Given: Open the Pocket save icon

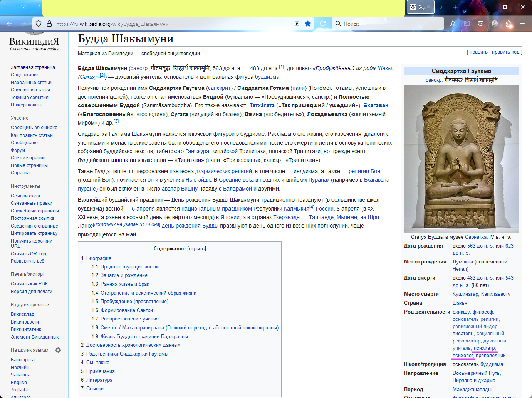Looking at the screenshot, I should 481,24.
